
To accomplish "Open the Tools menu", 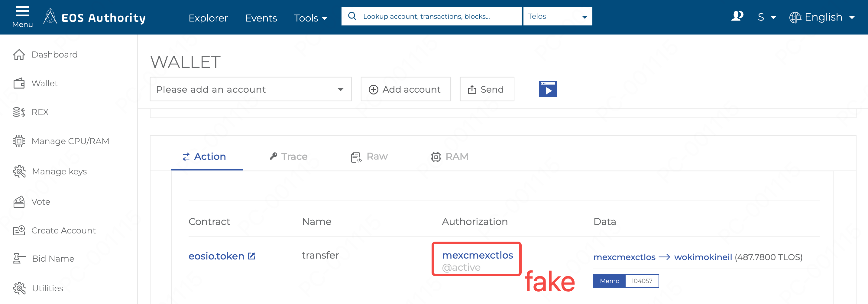I will point(310,18).
